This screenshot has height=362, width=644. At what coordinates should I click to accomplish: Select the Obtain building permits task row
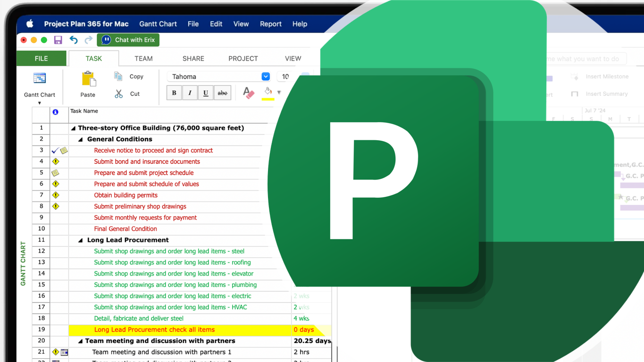[x=125, y=195]
